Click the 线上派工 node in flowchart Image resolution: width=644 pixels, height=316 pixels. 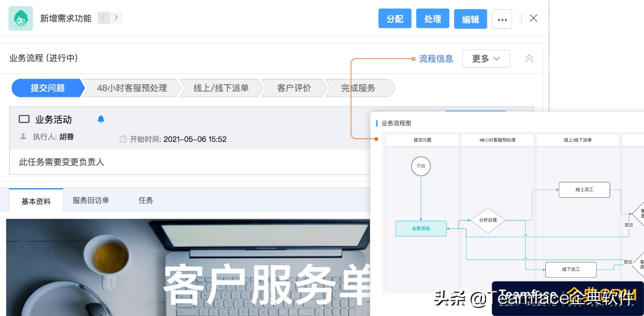584,190
